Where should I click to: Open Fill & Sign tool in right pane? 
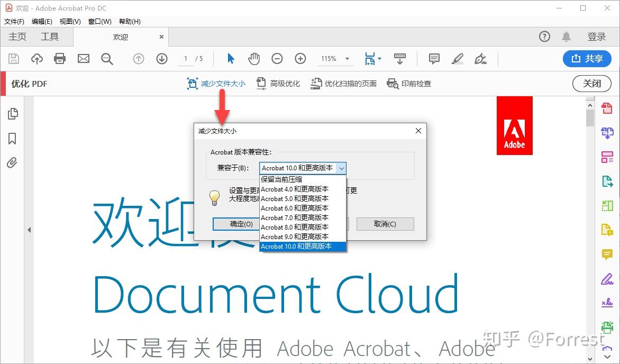[607, 279]
